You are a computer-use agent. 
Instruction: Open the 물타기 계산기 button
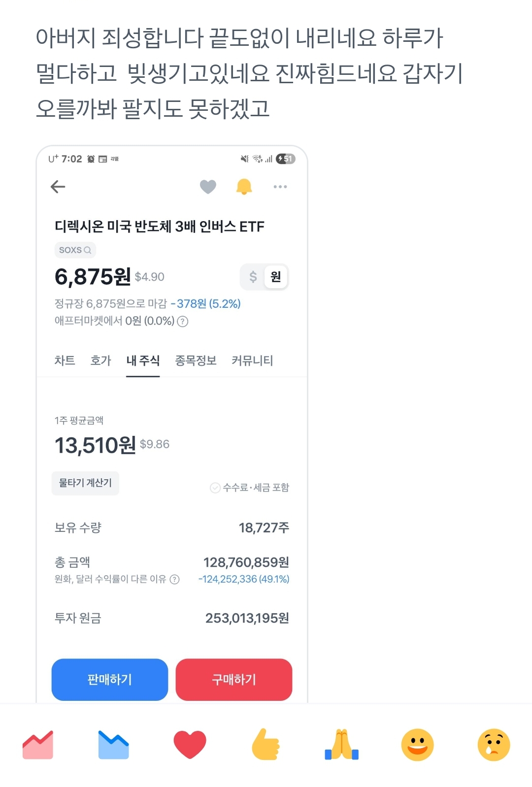point(85,483)
